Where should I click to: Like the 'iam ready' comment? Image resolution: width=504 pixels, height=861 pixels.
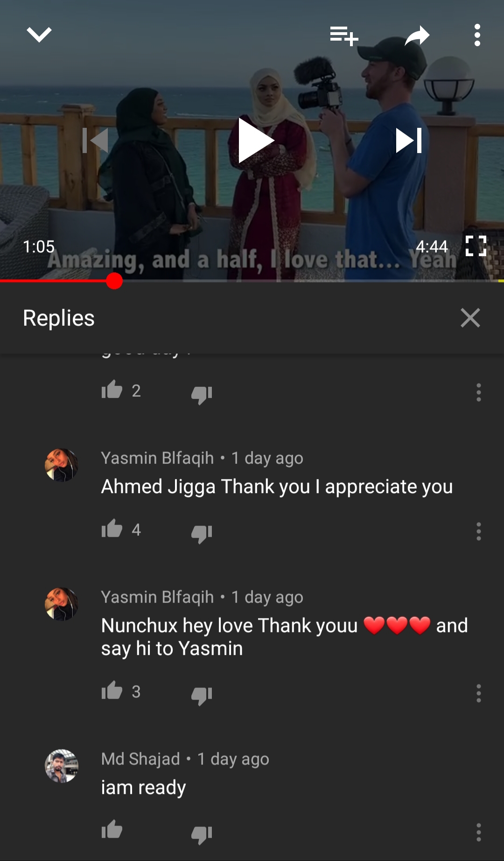click(112, 830)
